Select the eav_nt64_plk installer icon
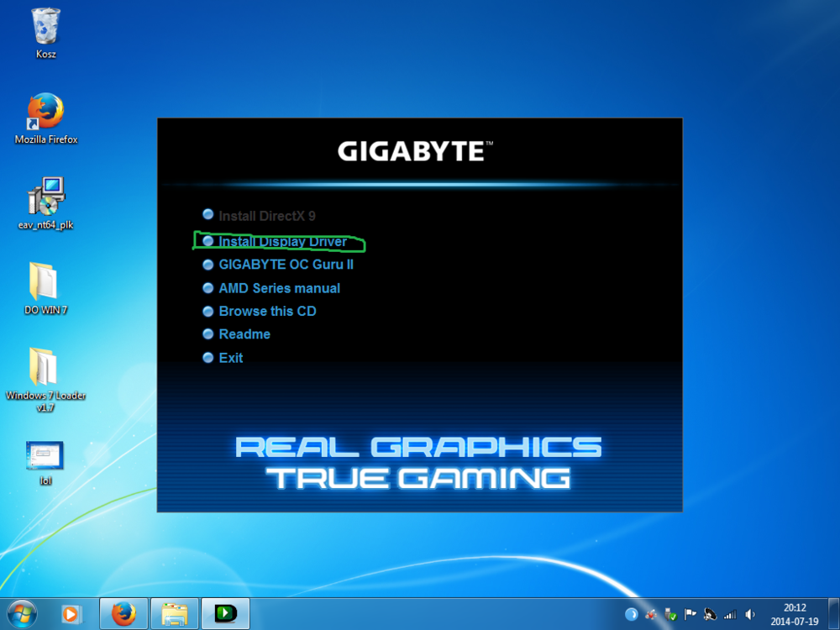The width and height of the screenshot is (840, 630). [x=46, y=203]
